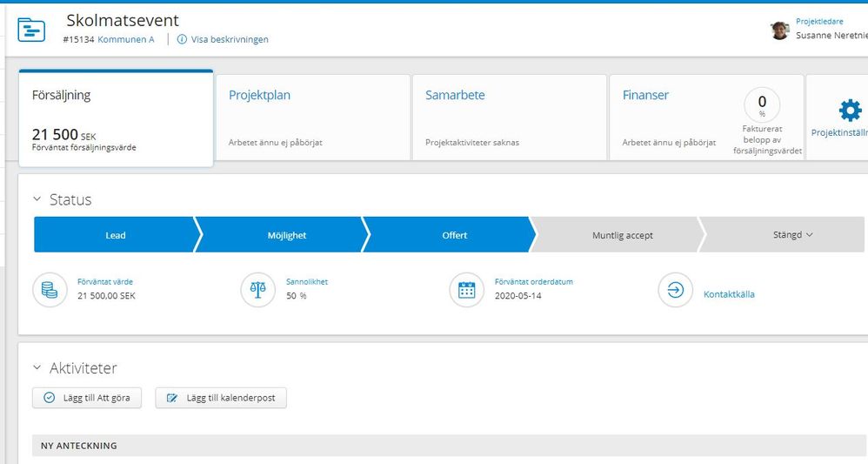
Task: Click the Lägg till kalenderpost button
Action: pos(221,398)
